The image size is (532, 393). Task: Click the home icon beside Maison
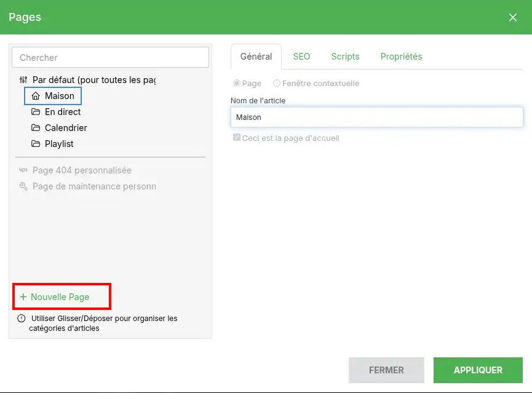[36, 96]
